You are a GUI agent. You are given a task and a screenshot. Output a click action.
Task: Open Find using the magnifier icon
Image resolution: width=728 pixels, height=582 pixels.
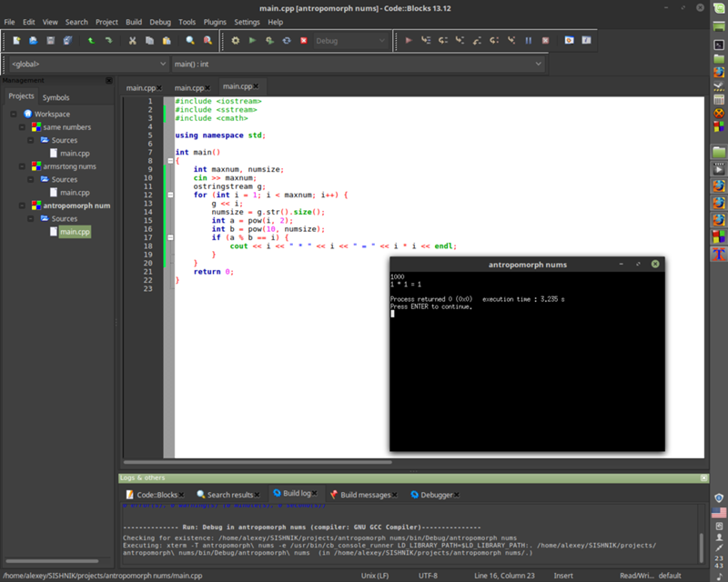[x=190, y=41]
